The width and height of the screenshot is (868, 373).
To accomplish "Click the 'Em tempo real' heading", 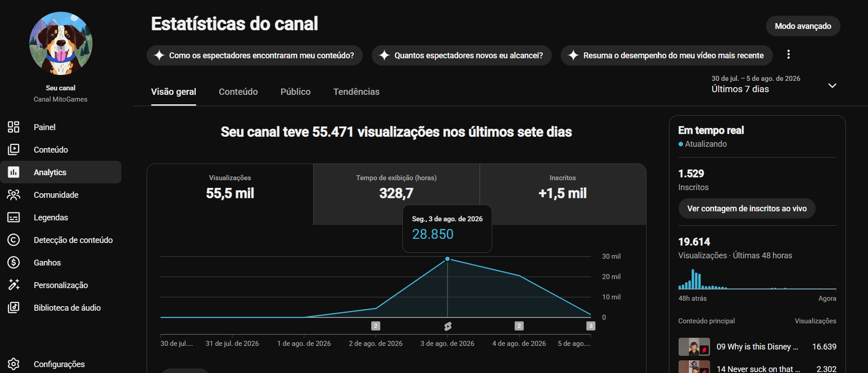I will click(711, 130).
